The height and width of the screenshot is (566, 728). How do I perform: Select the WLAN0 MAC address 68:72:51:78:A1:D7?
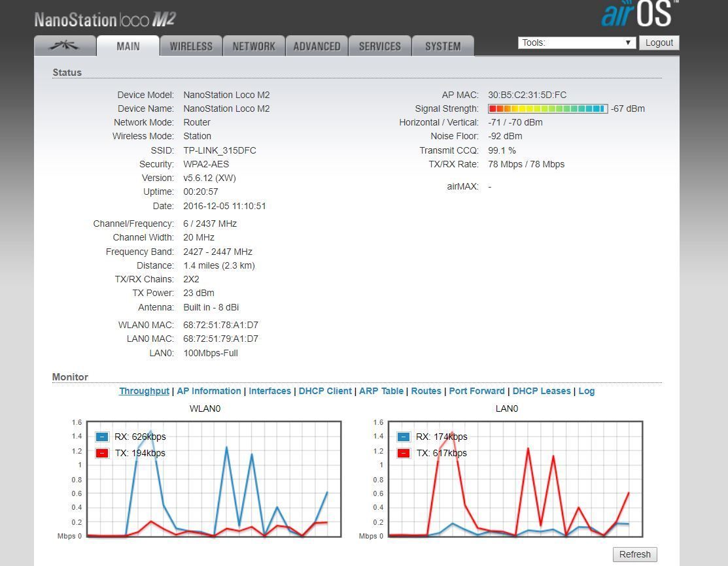(x=220, y=325)
